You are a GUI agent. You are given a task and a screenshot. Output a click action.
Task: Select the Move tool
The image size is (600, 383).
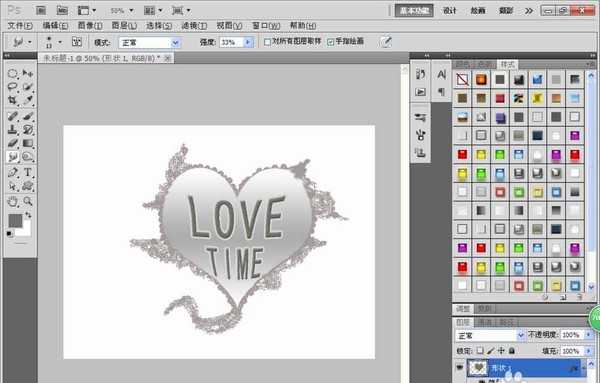click(x=28, y=73)
